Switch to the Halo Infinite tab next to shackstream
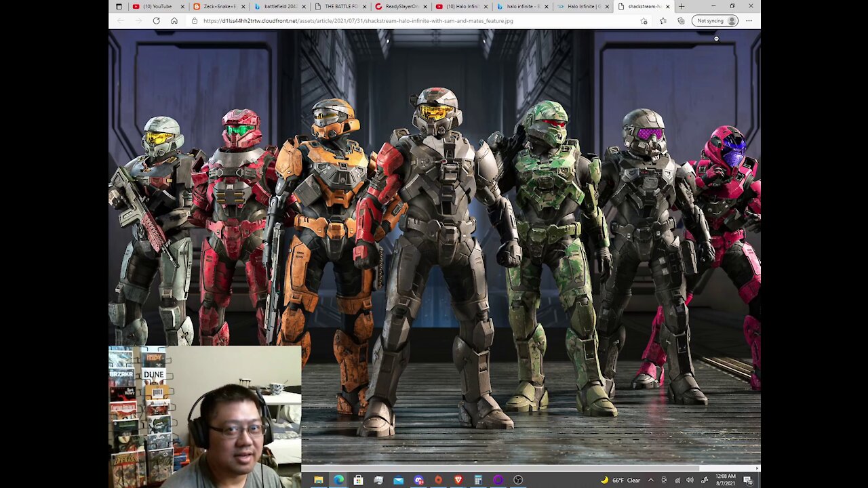This screenshot has height=488, width=868. tap(583, 6)
